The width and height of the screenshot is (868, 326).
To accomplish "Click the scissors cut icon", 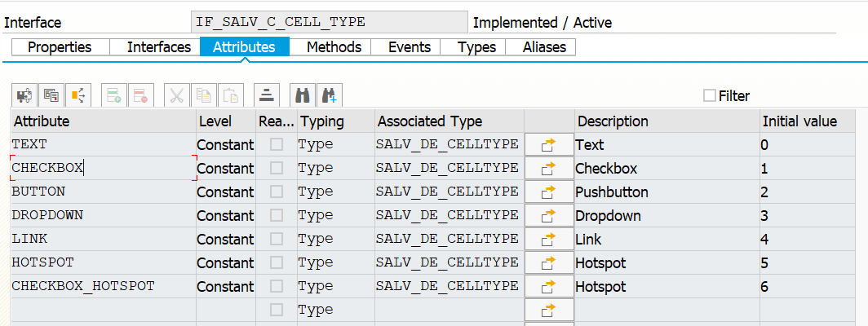I will (x=176, y=95).
